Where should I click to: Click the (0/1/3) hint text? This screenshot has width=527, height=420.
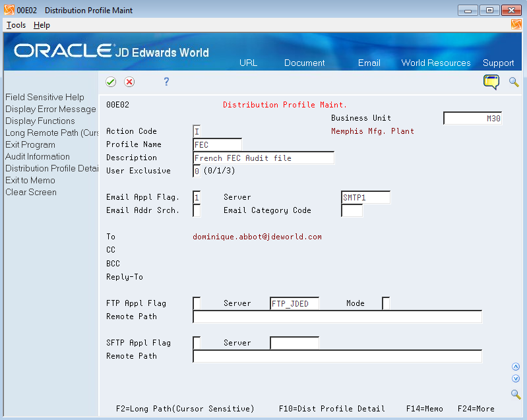tap(219, 171)
